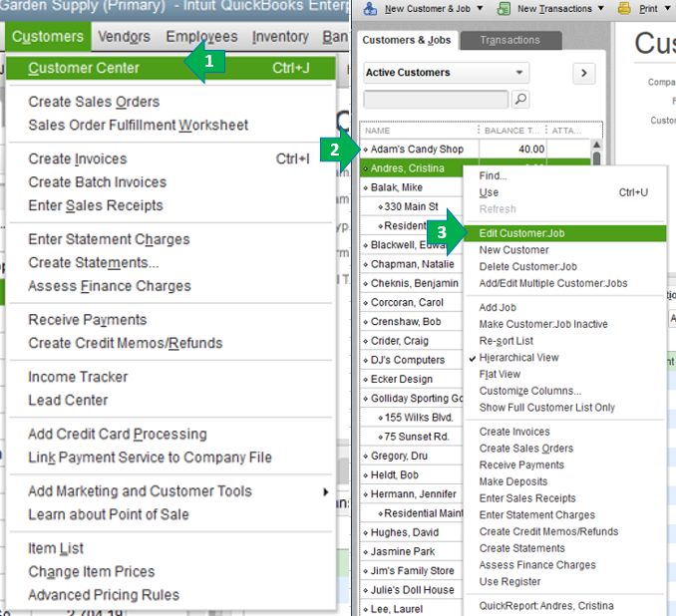Image resolution: width=676 pixels, height=616 pixels.
Task: Select customer Adam's Candy Shop
Action: 418,150
